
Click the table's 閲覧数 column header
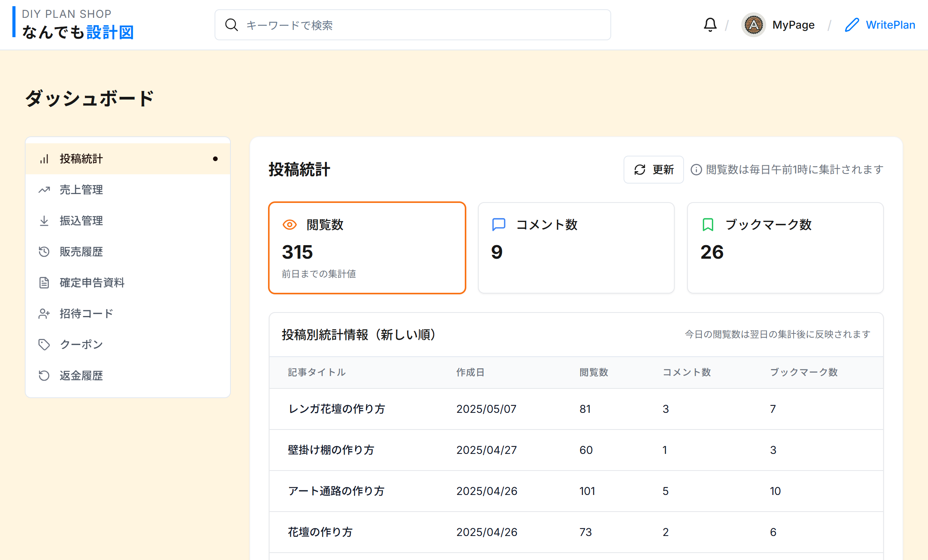[x=594, y=373]
